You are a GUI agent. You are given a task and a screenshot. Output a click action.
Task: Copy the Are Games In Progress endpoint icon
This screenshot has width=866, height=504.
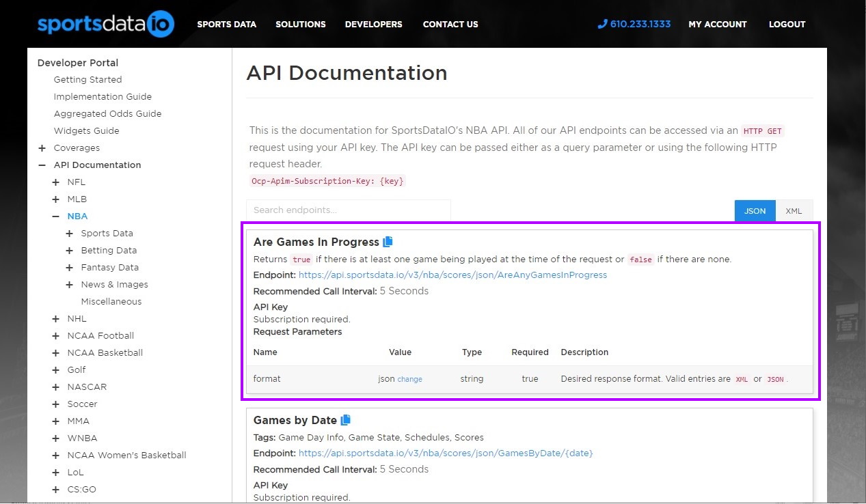[388, 240]
